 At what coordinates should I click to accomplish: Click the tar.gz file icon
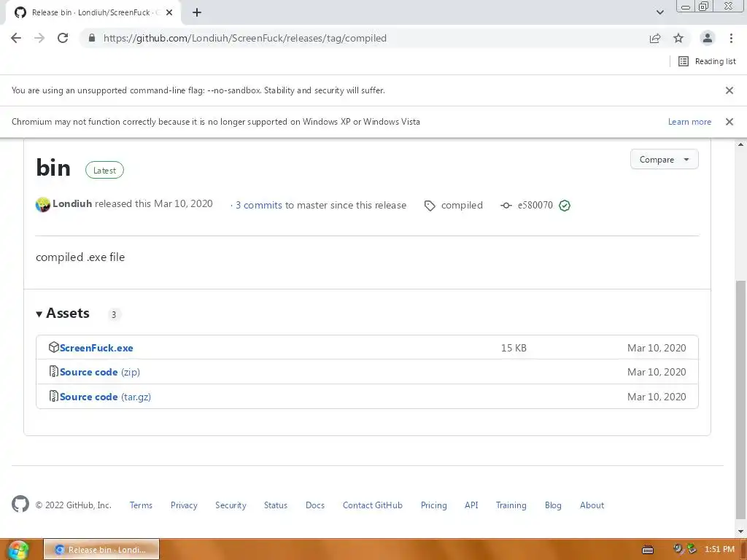(x=54, y=396)
